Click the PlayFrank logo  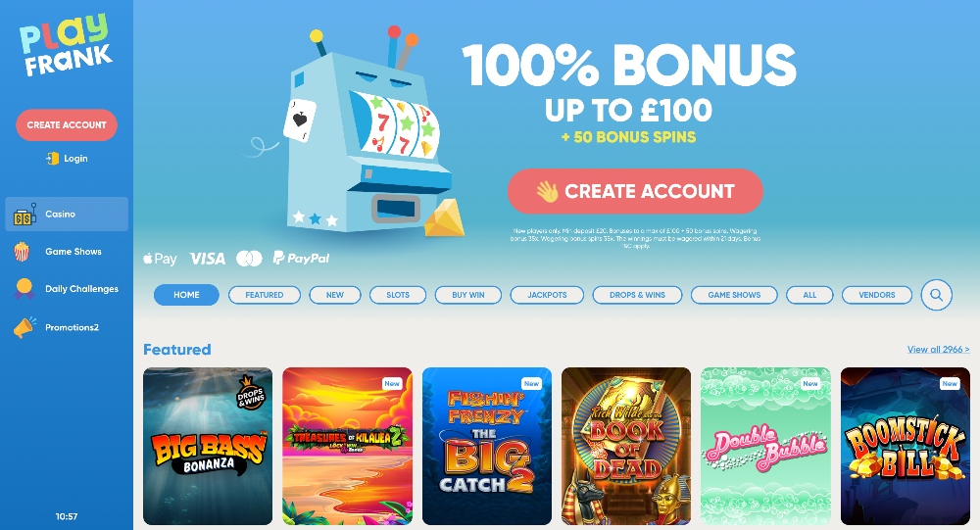67,45
